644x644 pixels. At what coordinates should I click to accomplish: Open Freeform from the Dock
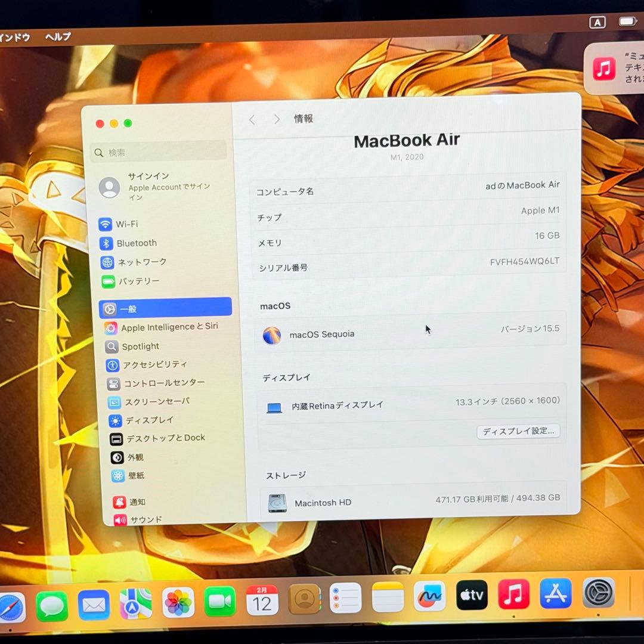coord(429,596)
